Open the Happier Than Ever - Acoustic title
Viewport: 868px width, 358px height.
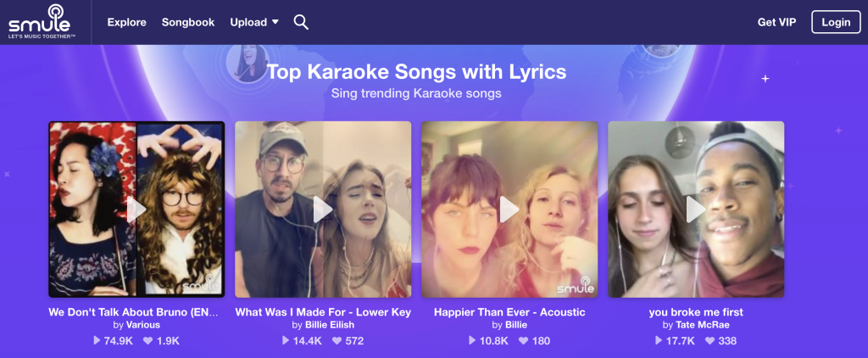tap(509, 312)
